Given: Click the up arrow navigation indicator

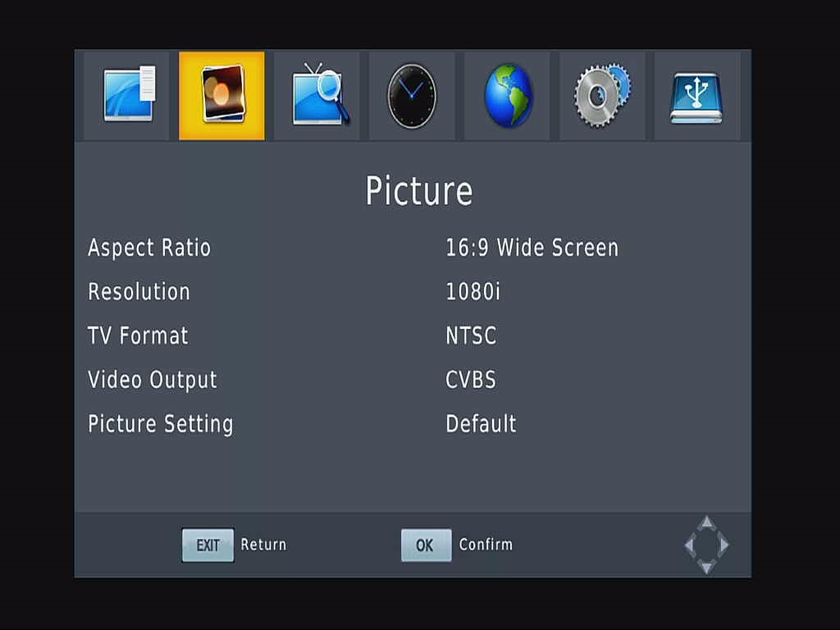Looking at the screenshot, I should pos(706,523).
